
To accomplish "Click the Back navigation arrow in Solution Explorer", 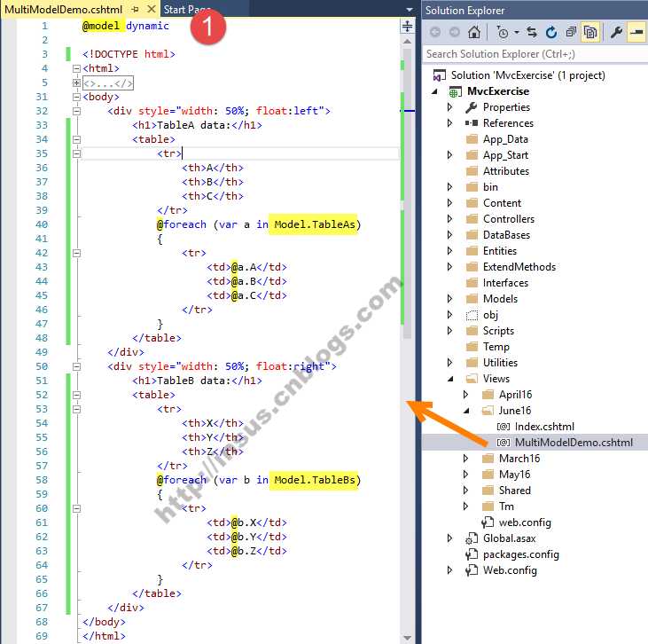I will click(x=434, y=32).
